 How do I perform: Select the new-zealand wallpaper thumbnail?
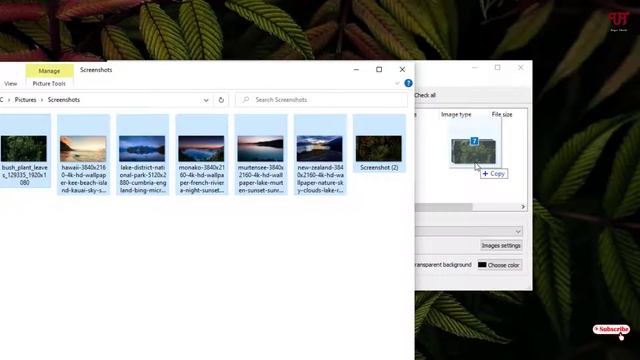tap(320, 149)
